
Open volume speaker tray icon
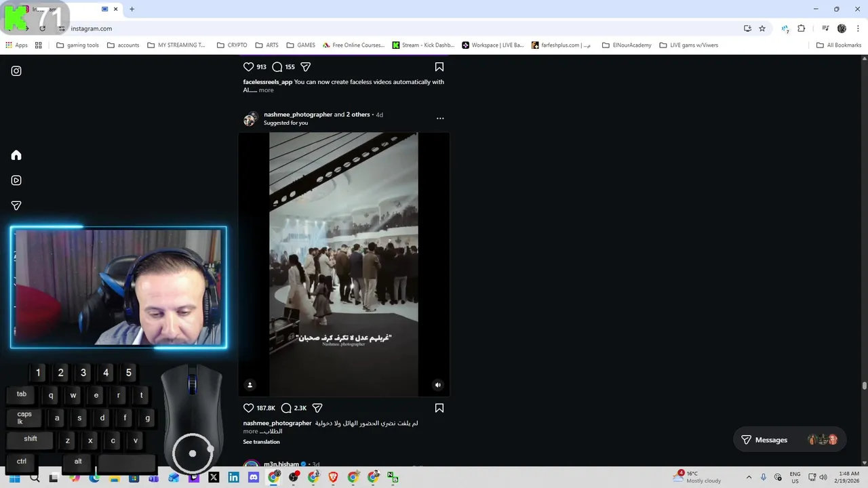coord(823,477)
